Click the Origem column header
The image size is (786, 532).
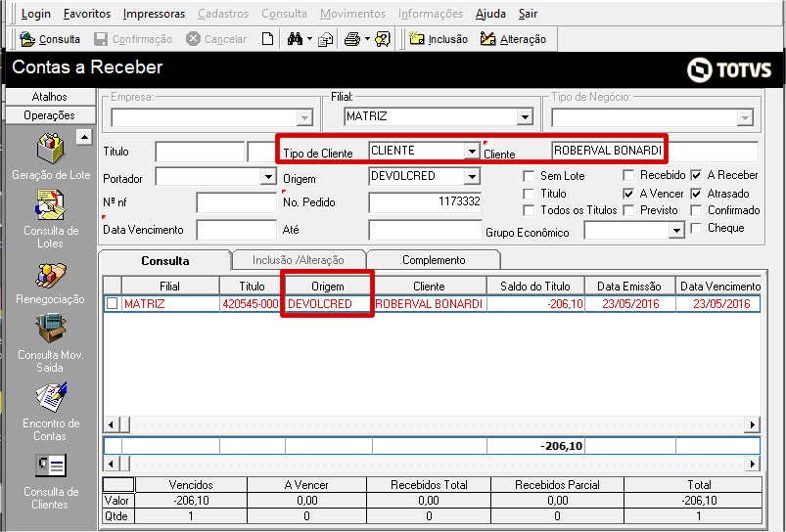328,286
